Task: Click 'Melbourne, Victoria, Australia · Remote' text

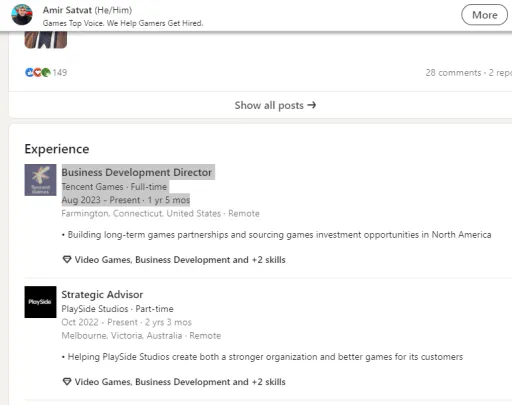Action: (141, 335)
